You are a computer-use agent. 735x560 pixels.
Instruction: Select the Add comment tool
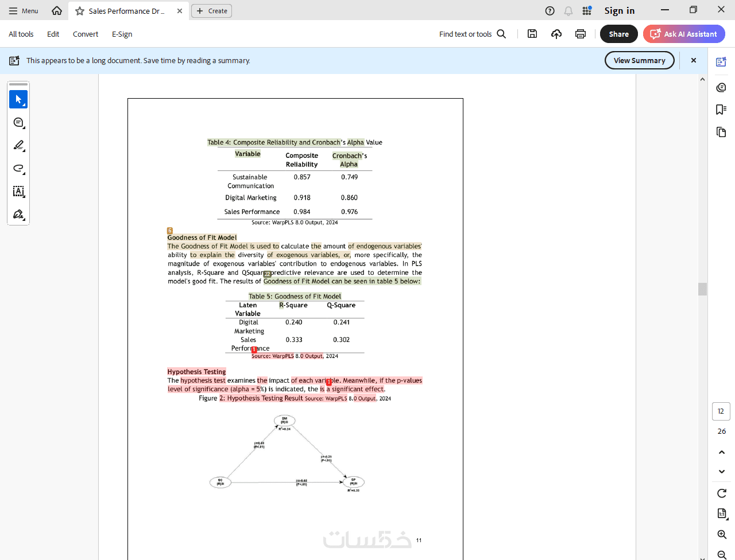[18, 122]
